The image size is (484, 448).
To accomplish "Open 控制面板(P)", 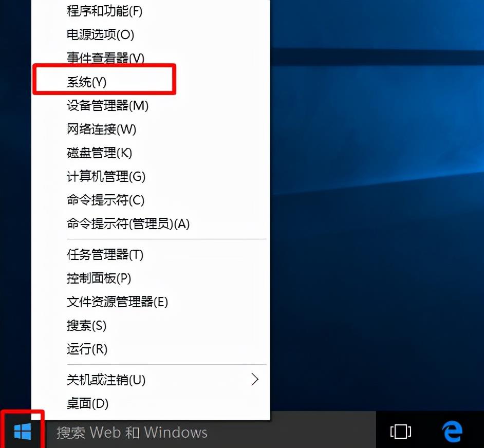I will point(99,278).
